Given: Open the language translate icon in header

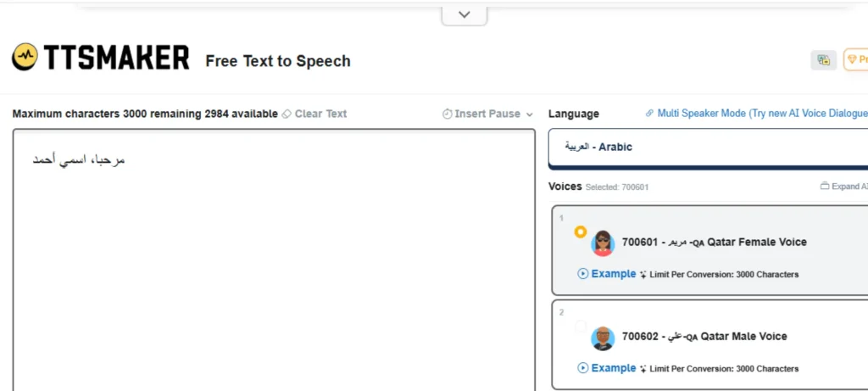Looking at the screenshot, I should [x=824, y=60].
